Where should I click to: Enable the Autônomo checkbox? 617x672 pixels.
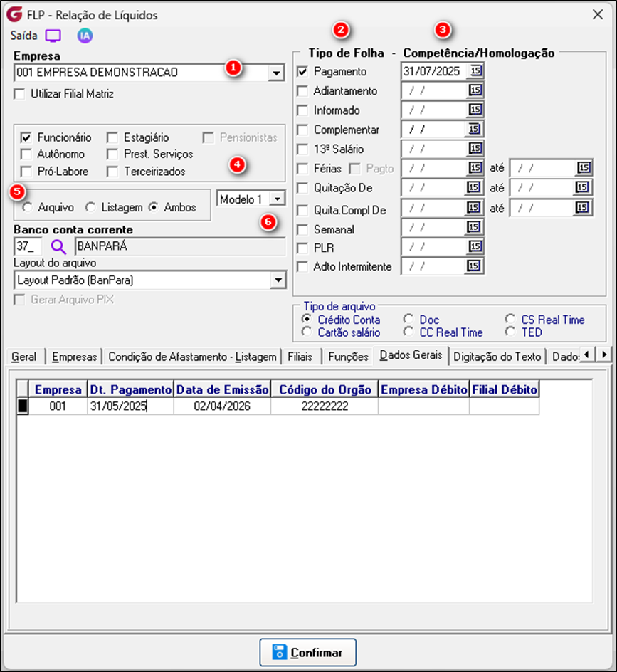tap(26, 154)
